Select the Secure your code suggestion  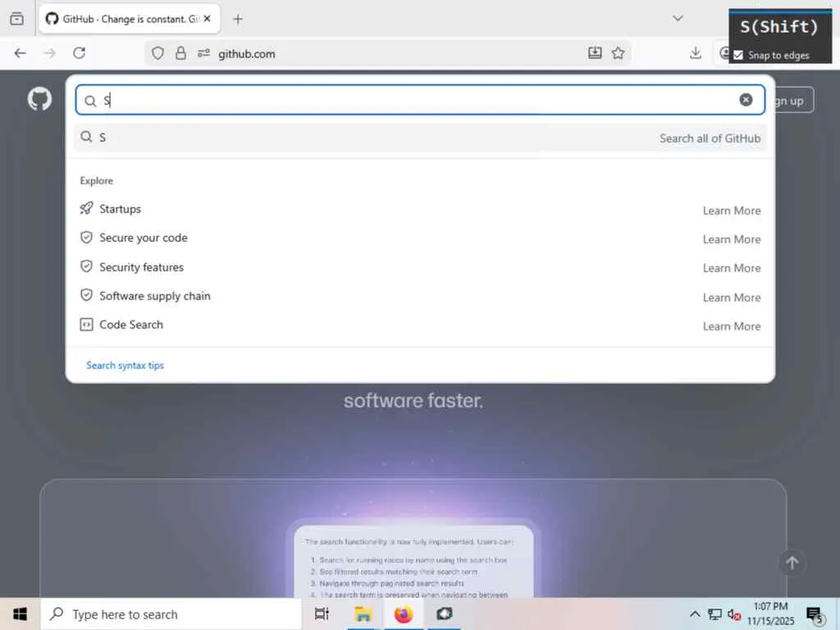(x=421, y=238)
